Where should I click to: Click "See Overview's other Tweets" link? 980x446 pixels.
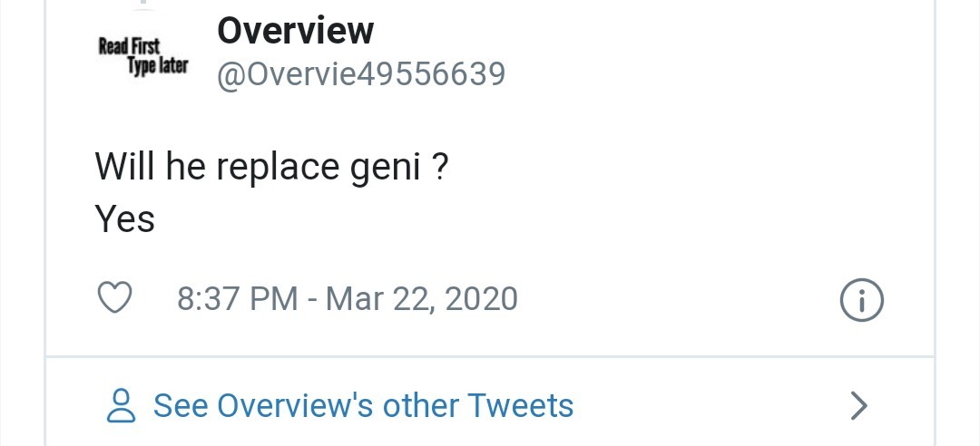363,405
